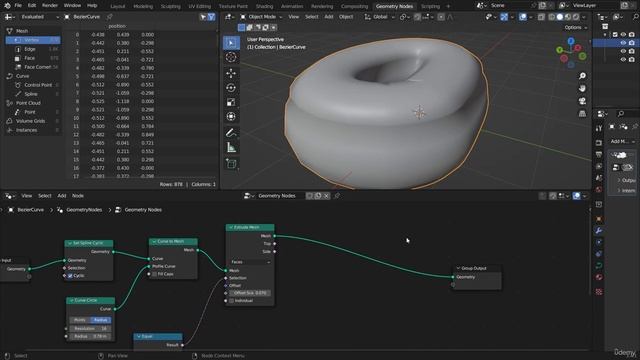
Task: Collapse the Group Output node
Action: (458, 268)
